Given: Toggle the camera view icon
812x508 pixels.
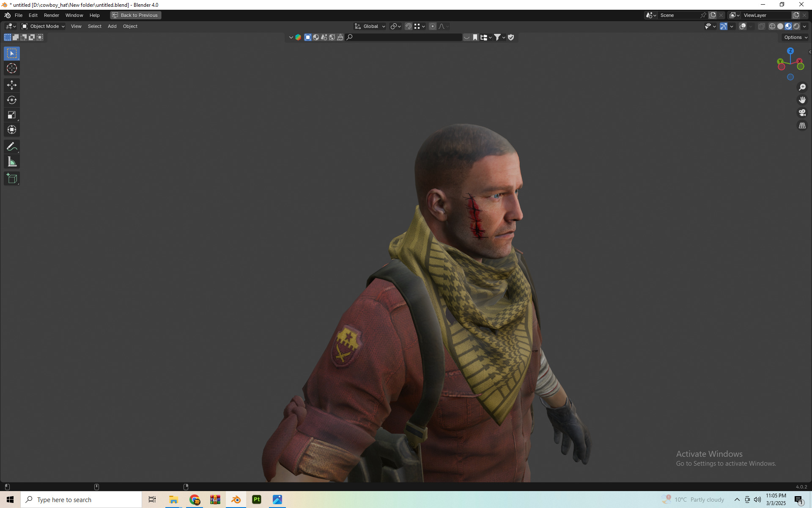Looking at the screenshot, I should pyautogui.click(x=802, y=113).
